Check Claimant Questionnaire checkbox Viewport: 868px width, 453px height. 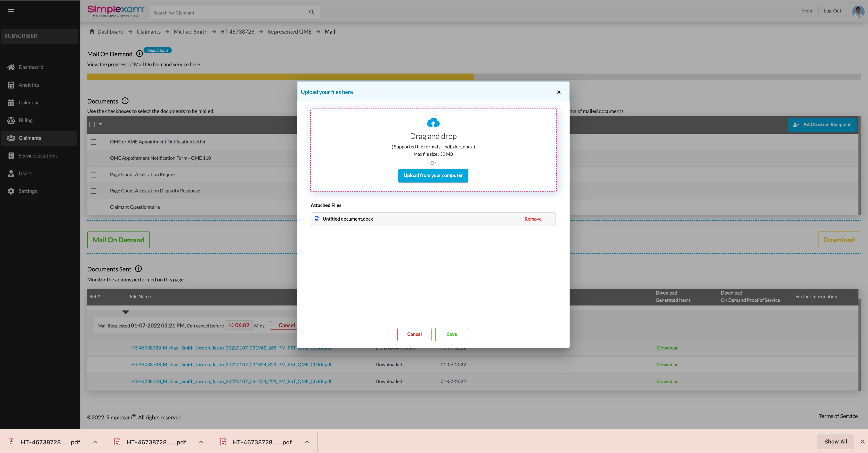pyautogui.click(x=94, y=207)
